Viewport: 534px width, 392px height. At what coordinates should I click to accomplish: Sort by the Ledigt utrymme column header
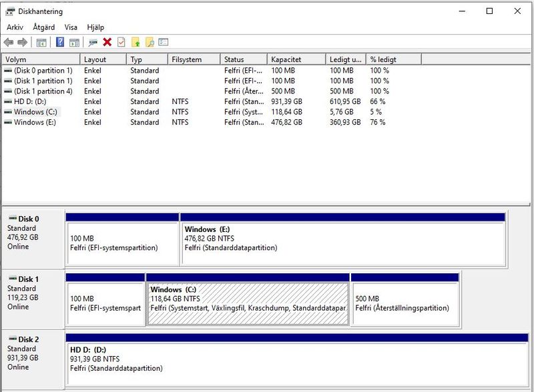pyautogui.click(x=346, y=59)
